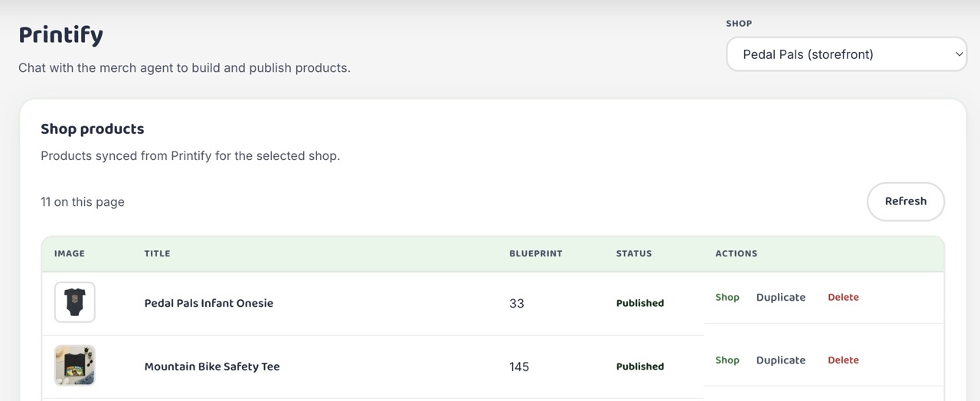This screenshot has height=401, width=980.
Task: Select the Mountain Bike Safety Tee title
Action: pos(212,367)
